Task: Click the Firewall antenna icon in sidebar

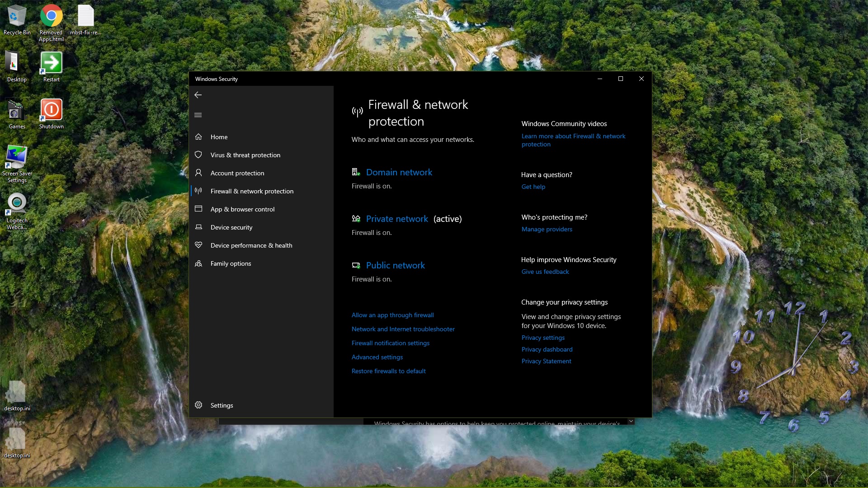Action: click(198, 191)
